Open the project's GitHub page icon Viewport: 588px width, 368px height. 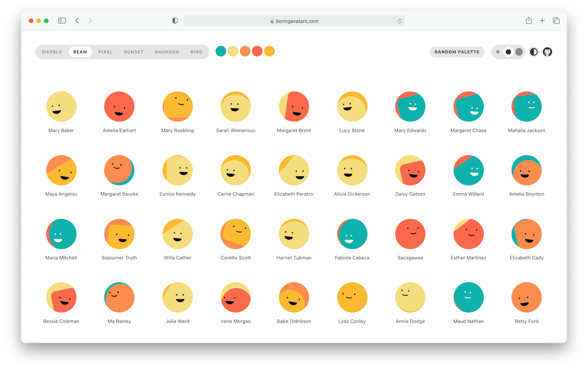[547, 52]
